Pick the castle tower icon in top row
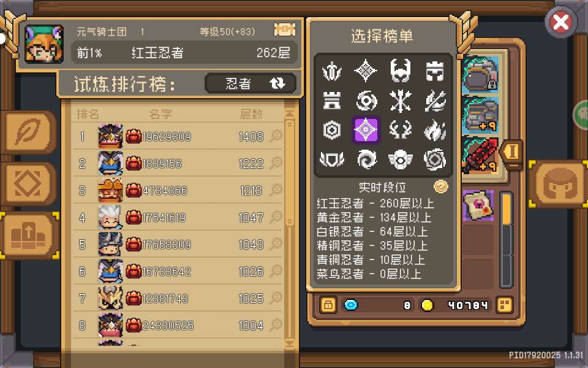The width and height of the screenshot is (588, 368). (x=435, y=71)
